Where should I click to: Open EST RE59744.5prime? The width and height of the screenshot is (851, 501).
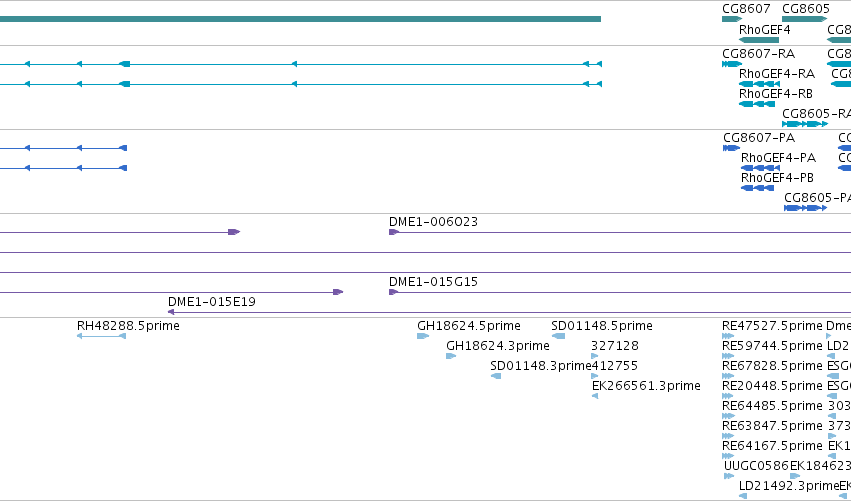pyautogui.click(x=728, y=356)
